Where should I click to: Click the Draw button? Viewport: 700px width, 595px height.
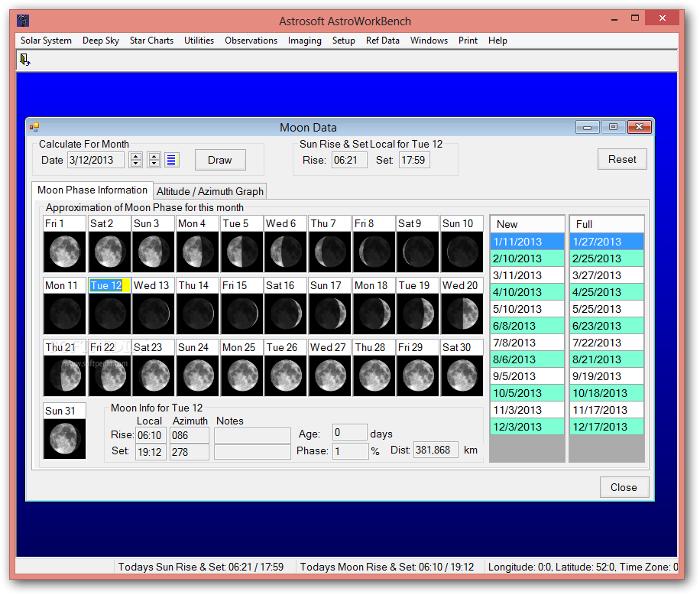coord(220,160)
